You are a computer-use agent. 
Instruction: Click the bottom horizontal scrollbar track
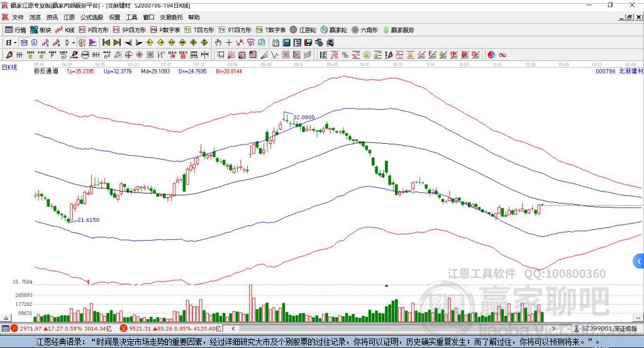pos(393,329)
